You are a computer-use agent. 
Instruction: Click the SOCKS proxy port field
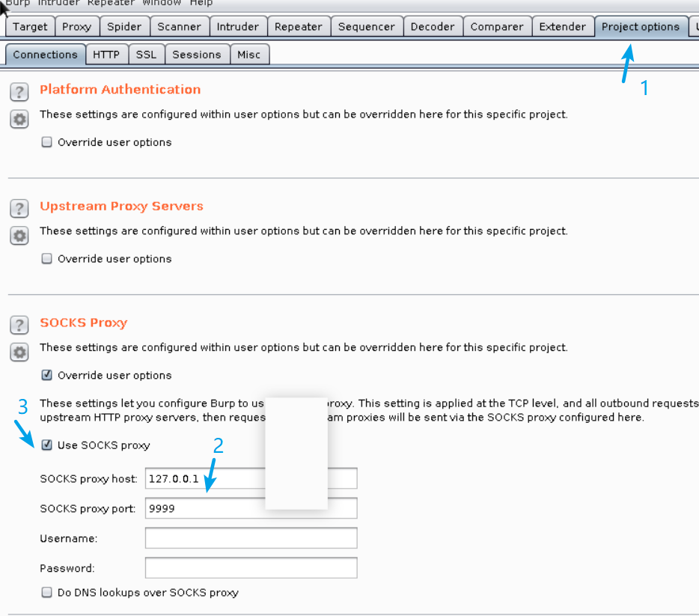pyautogui.click(x=251, y=508)
